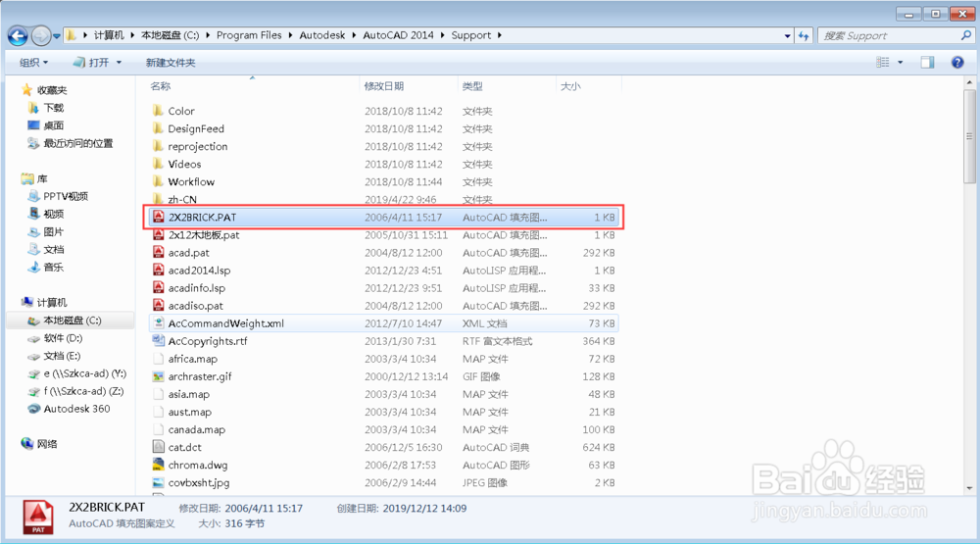Select 库 in navigation pane
The height and width of the screenshot is (544, 980).
42,178
